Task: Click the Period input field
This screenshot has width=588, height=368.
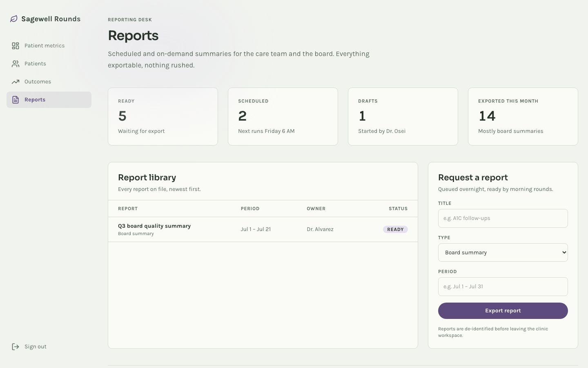Action: coord(503,287)
